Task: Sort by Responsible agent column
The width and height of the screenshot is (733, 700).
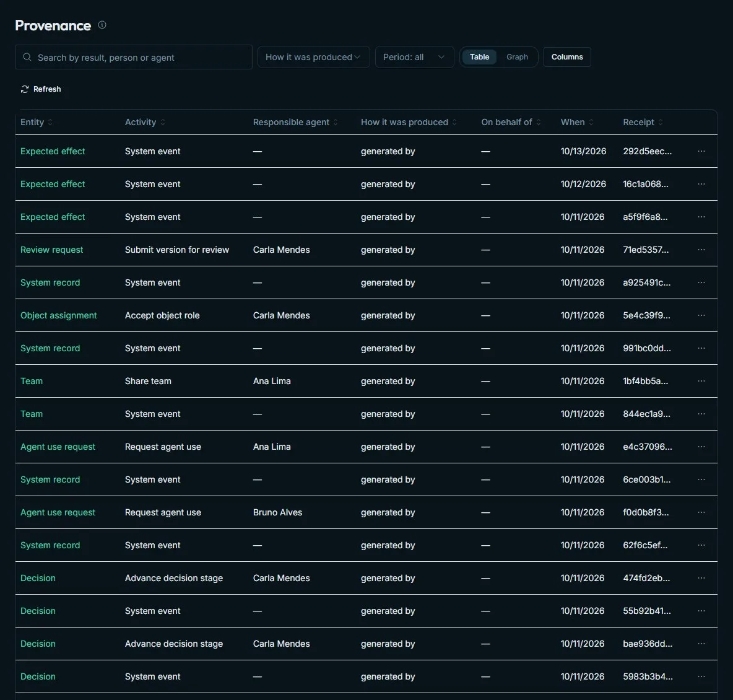Action: coord(295,122)
